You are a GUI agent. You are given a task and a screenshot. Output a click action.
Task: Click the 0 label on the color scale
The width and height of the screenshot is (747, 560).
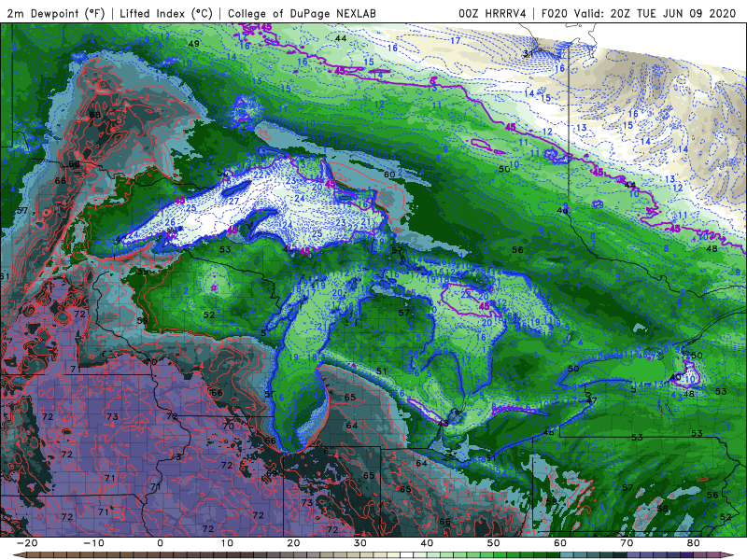[x=160, y=543]
